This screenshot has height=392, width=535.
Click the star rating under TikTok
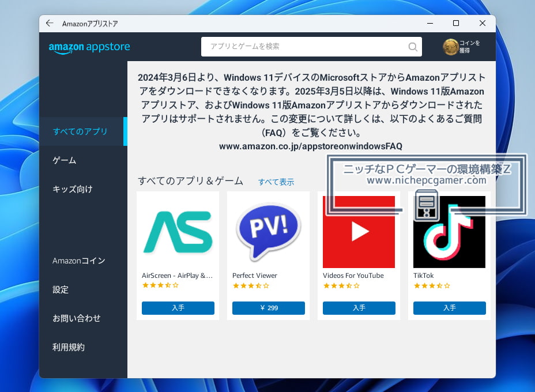[x=432, y=285]
